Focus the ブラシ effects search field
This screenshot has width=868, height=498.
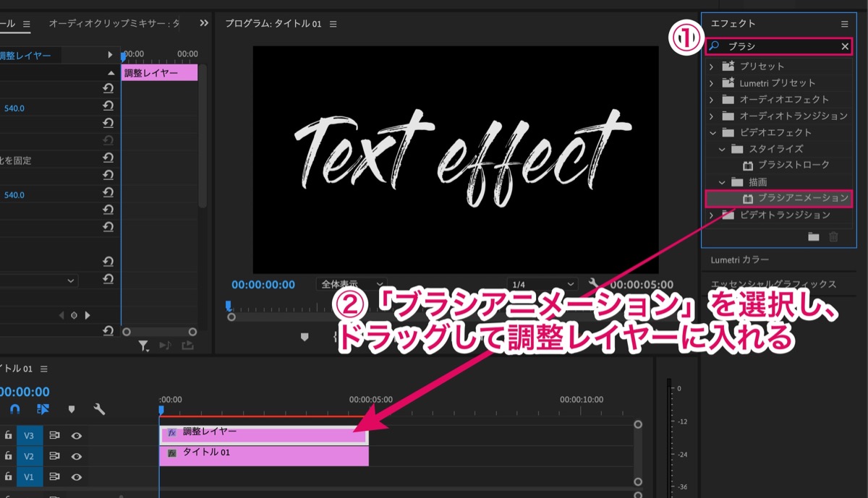(779, 46)
